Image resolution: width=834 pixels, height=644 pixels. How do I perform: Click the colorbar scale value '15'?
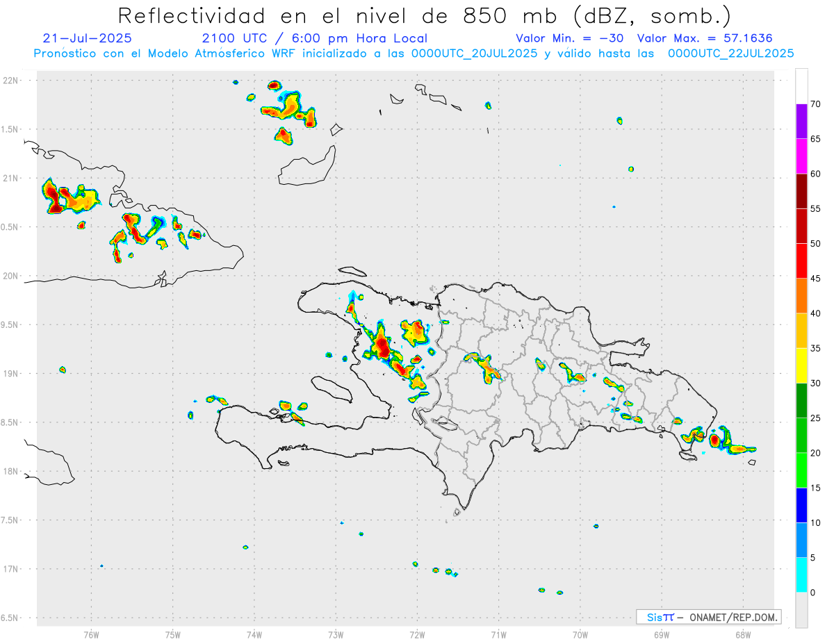point(816,488)
